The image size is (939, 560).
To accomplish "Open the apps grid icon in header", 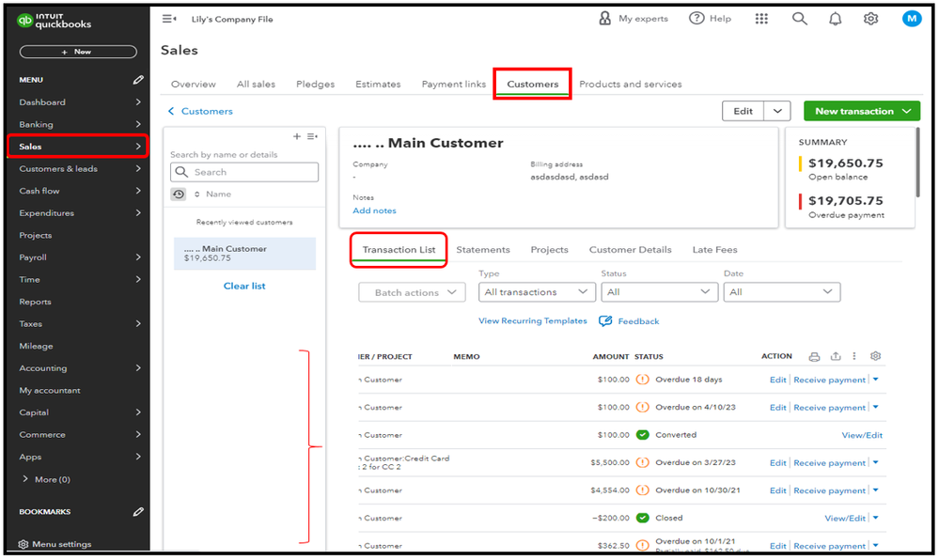I will tap(761, 19).
